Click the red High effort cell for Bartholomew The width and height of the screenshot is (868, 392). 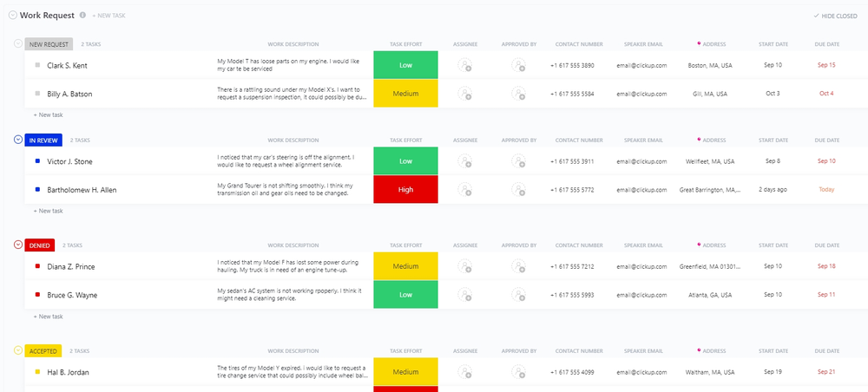click(x=405, y=190)
